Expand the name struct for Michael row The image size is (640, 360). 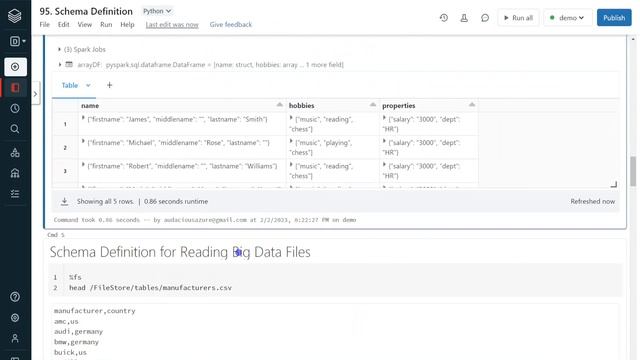point(83,141)
